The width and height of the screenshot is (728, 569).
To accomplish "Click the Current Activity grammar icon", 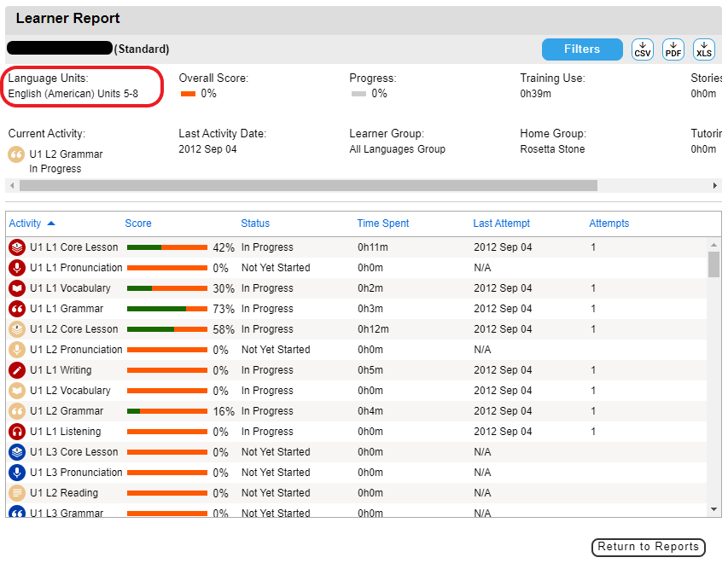I will click(16, 154).
